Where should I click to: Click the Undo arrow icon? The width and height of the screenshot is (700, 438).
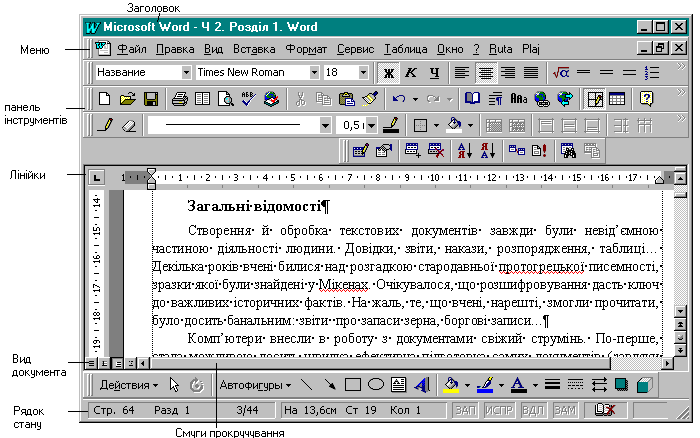(399, 99)
